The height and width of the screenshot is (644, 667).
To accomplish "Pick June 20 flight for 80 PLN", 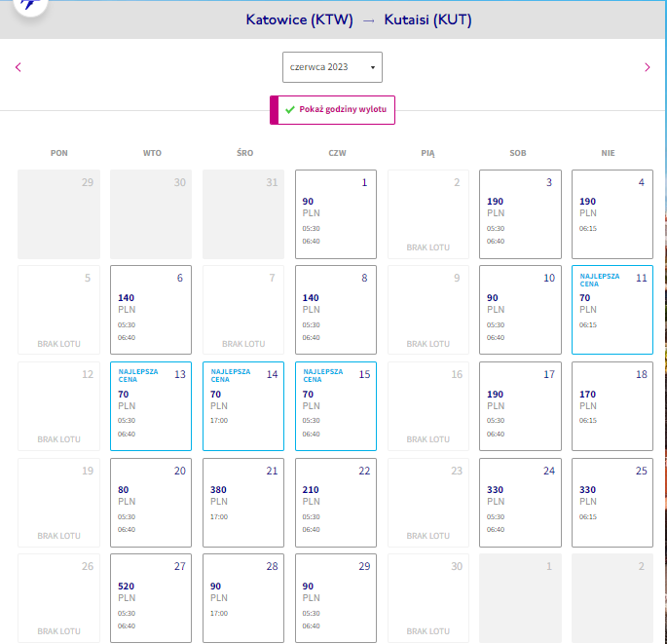I will click(151, 503).
